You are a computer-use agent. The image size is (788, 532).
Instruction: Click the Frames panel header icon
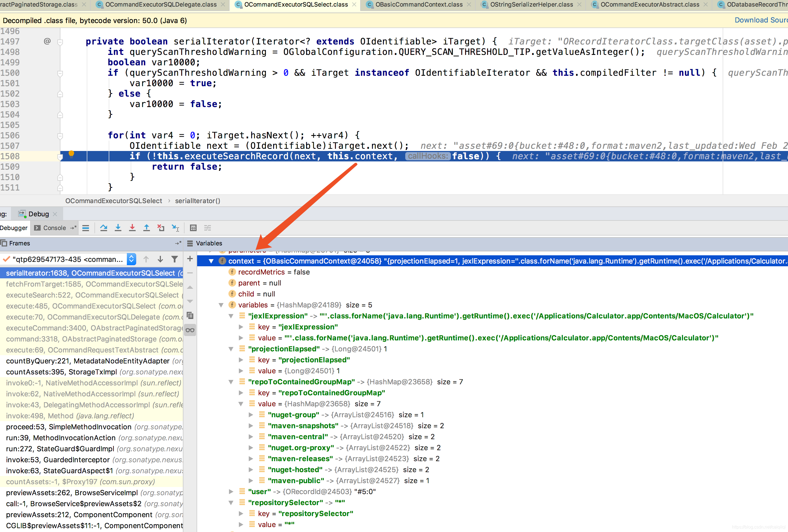tap(4, 243)
